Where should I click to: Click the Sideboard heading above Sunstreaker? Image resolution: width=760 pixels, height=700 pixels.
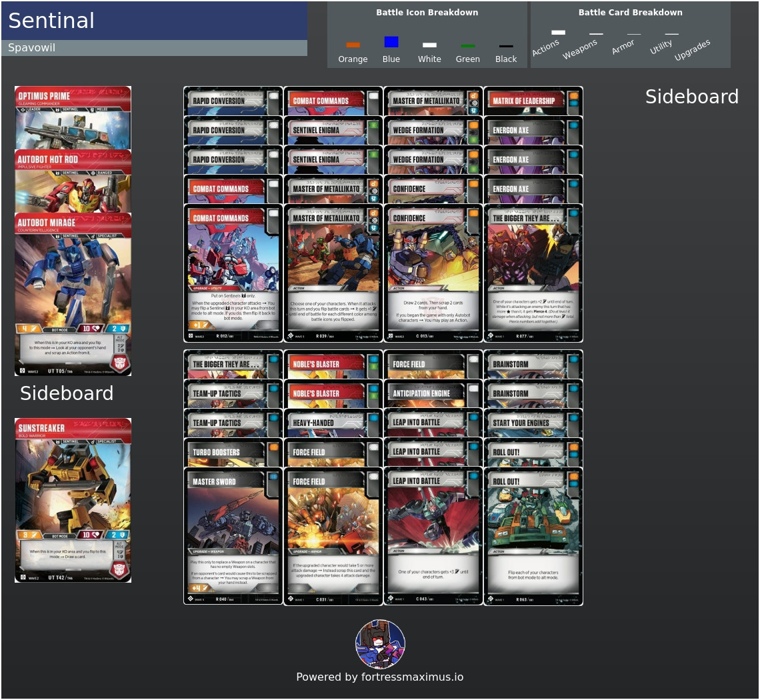coord(67,393)
